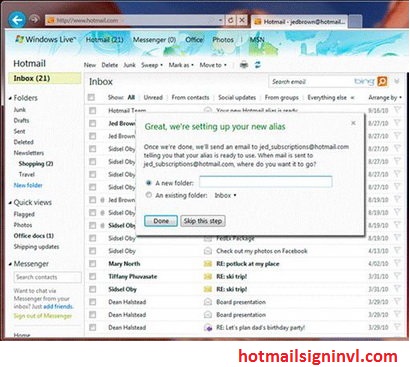Click the browser back arrow button
The width and height of the screenshot is (410, 367).
click(17, 20)
